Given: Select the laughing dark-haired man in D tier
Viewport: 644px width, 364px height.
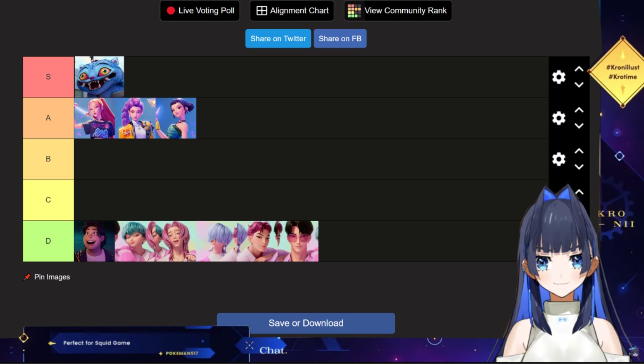Looking at the screenshot, I should (95, 241).
